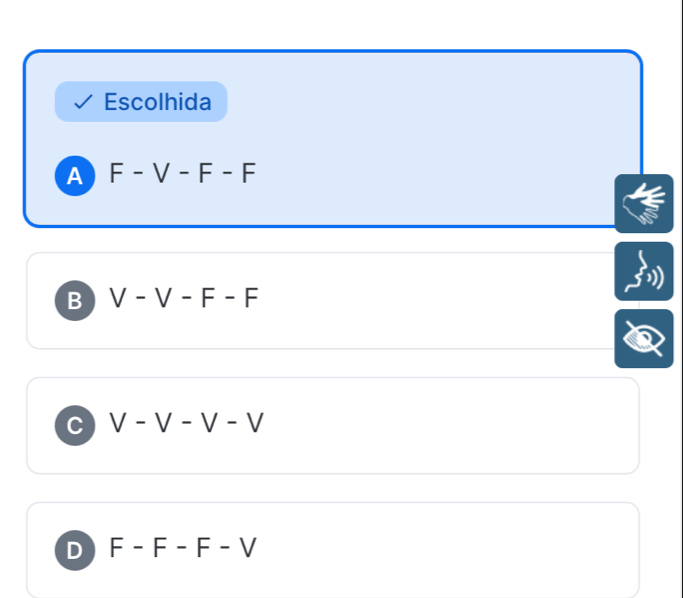Click the Escolhida label badge

pos(141,102)
